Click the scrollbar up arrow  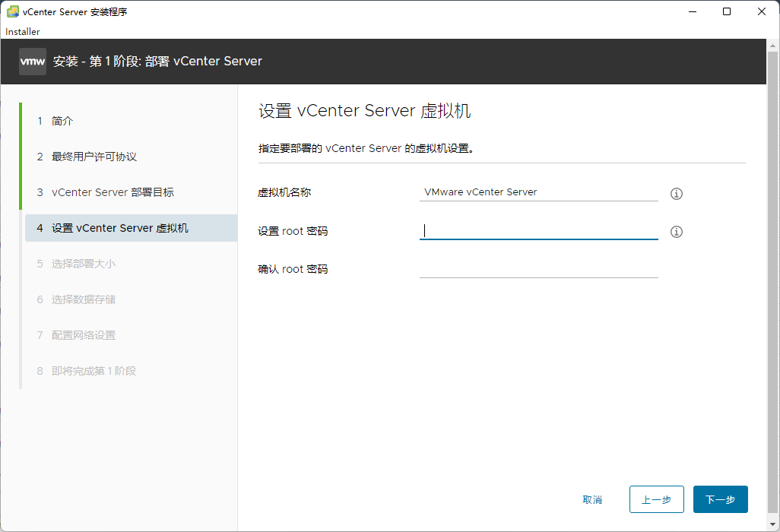tap(772, 46)
